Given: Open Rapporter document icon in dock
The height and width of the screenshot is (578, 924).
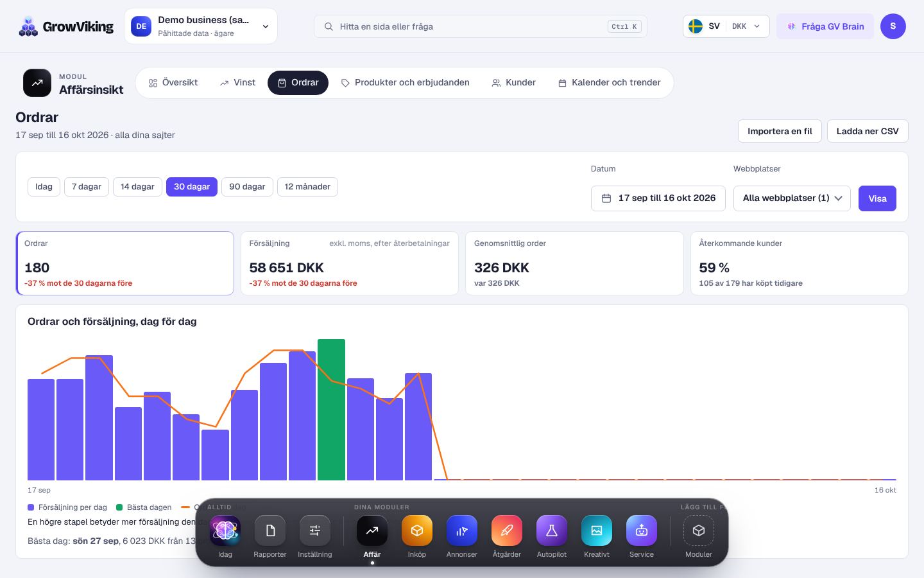Looking at the screenshot, I should (x=270, y=530).
